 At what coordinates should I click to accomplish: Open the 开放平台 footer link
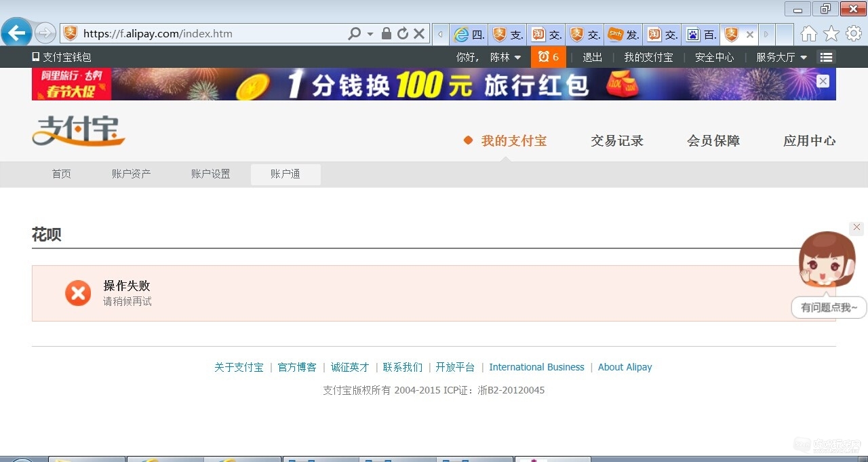click(x=456, y=367)
